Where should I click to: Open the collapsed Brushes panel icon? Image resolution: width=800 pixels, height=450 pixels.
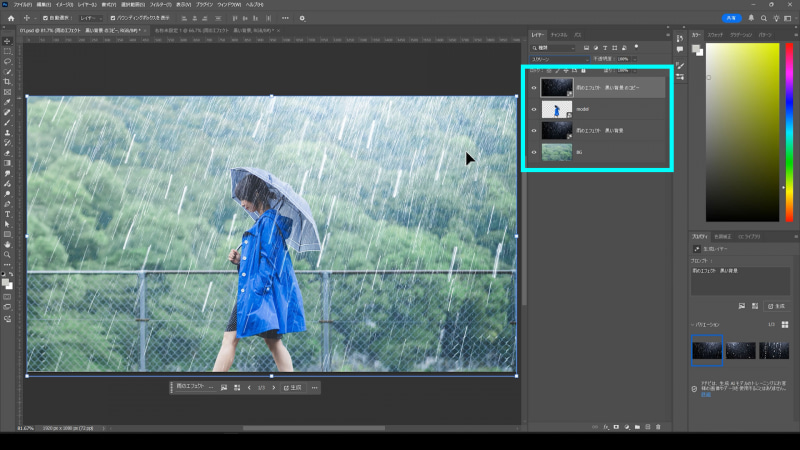[680, 65]
